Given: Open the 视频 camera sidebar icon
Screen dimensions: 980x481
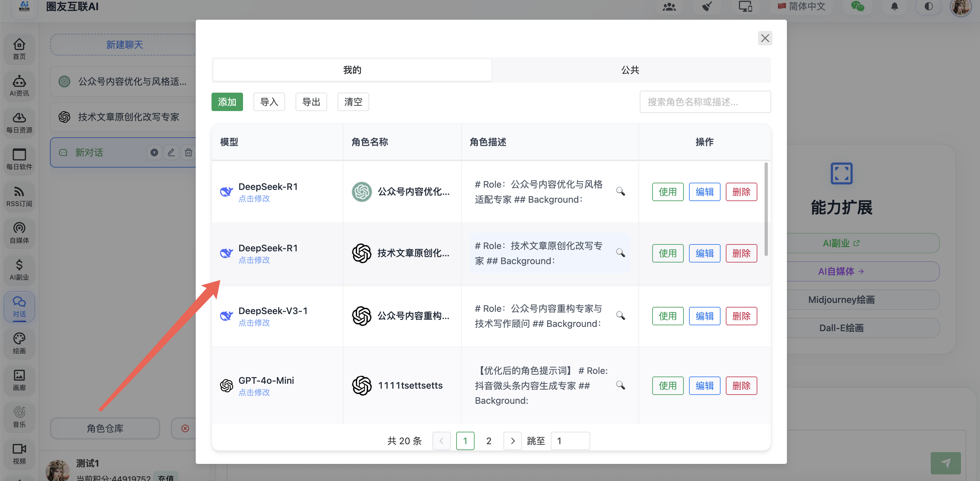Looking at the screenshot, I should click(19, 454).
